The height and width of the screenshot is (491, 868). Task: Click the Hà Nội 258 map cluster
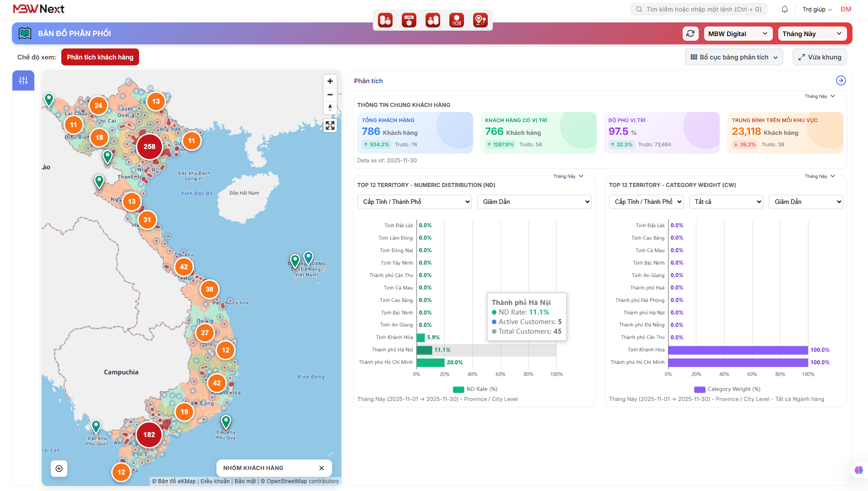pos(150,147)
